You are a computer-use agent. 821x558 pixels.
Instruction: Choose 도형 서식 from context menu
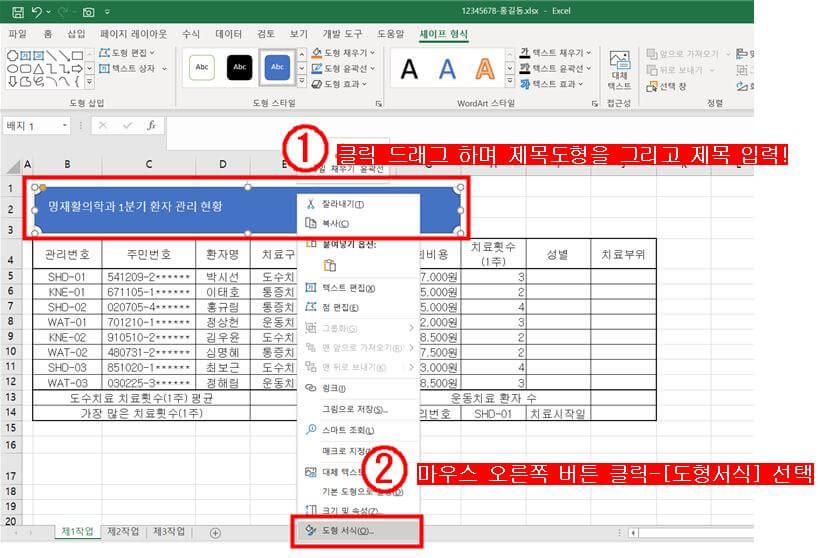coord(357,531)
